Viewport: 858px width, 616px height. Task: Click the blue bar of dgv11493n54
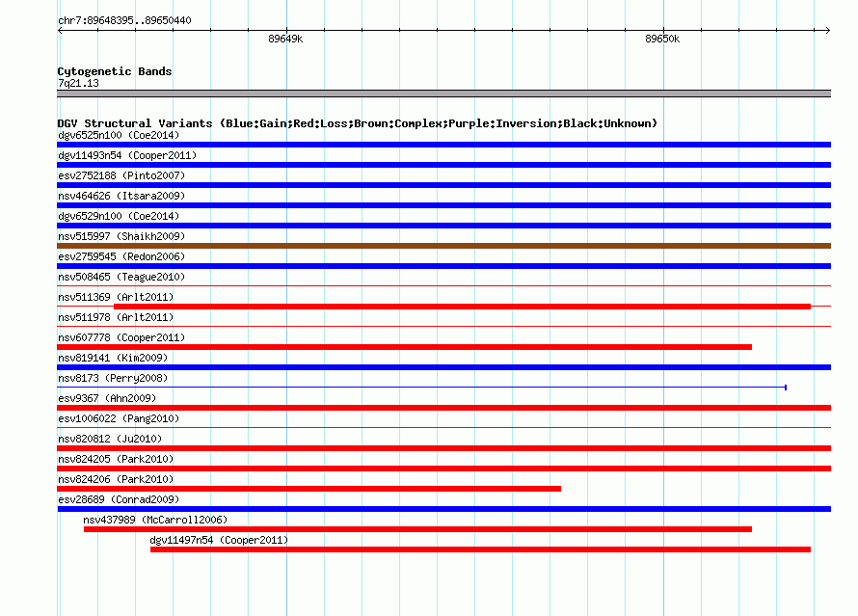[x=443, y=165]
